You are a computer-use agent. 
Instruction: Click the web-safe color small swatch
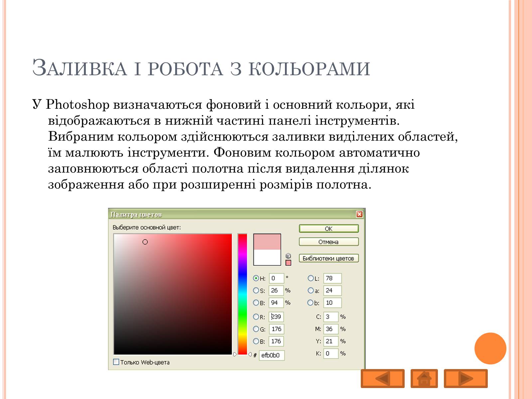(288, 263)
